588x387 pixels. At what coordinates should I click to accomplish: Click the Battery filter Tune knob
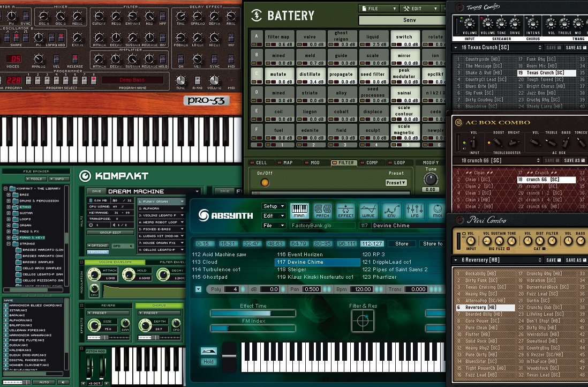431,179
